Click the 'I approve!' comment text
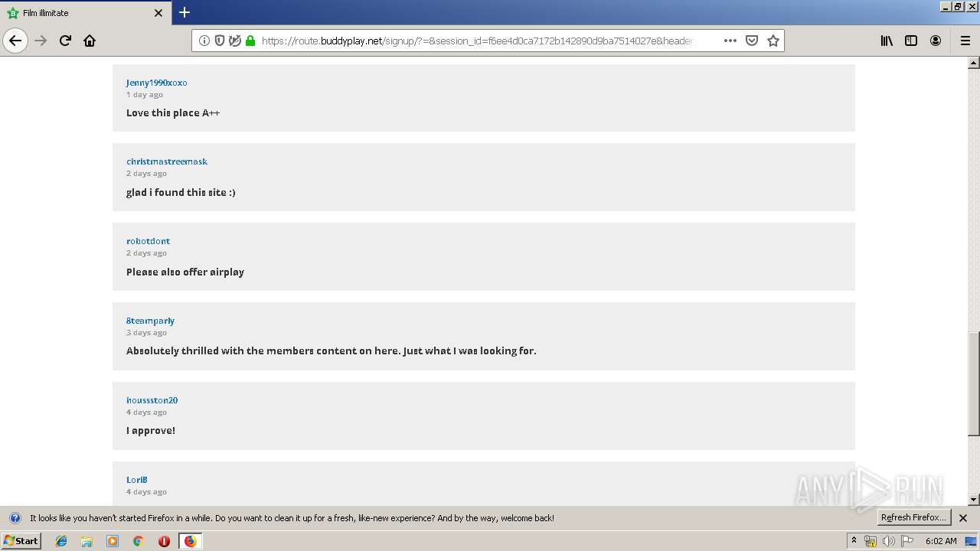Screen dimensions: 980x551 [151, 431]
